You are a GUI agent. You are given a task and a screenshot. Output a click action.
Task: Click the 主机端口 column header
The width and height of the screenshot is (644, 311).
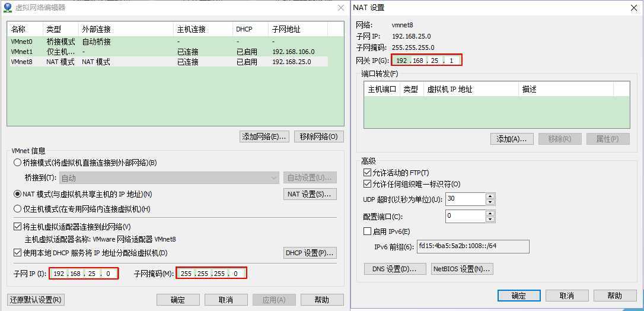pos(382,89)
